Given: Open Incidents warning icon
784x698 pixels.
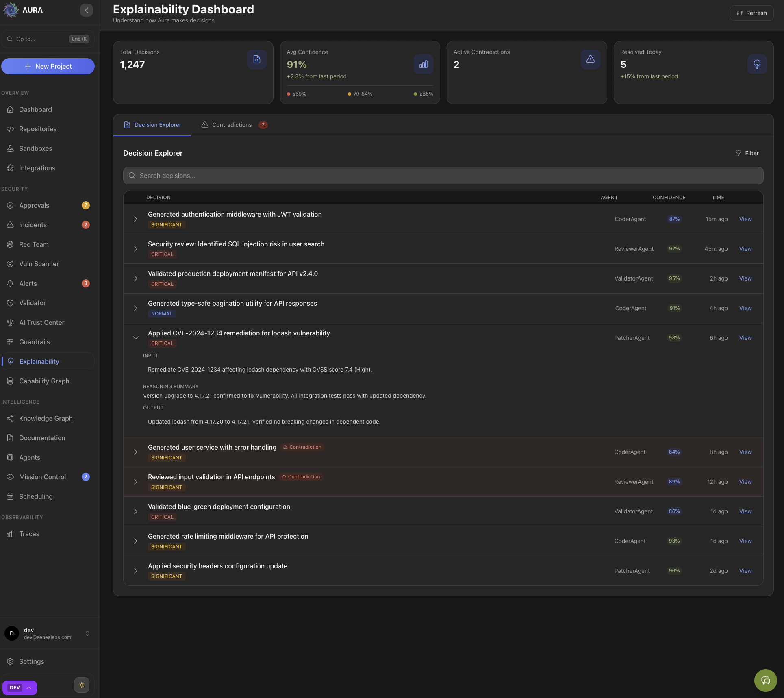Looking at the screenshot, I should pyautogui.click(x=10, y=225).
